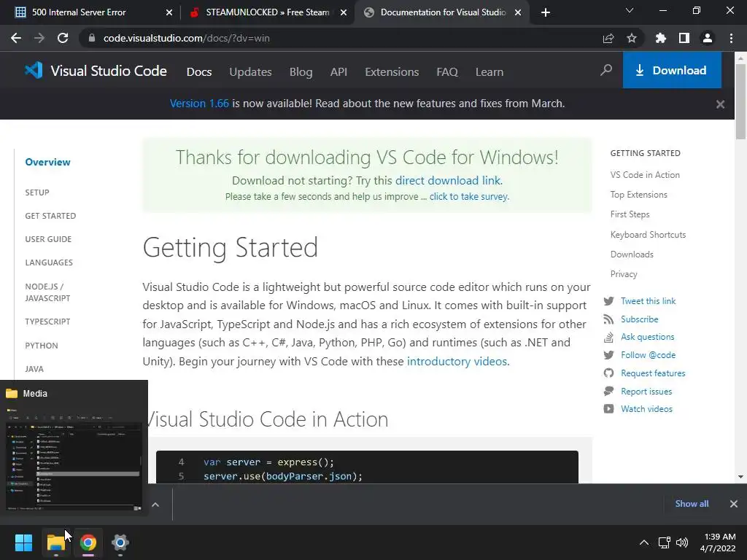Expand SETUP section in sidebar

[x=37, y=192]
